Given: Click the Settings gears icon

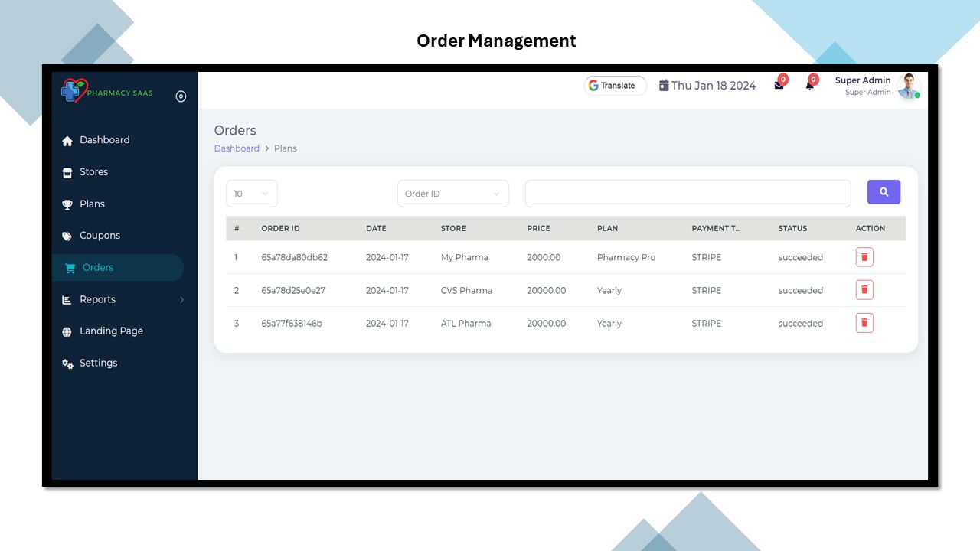Looking at the screenshot, I should click(67, 364).
